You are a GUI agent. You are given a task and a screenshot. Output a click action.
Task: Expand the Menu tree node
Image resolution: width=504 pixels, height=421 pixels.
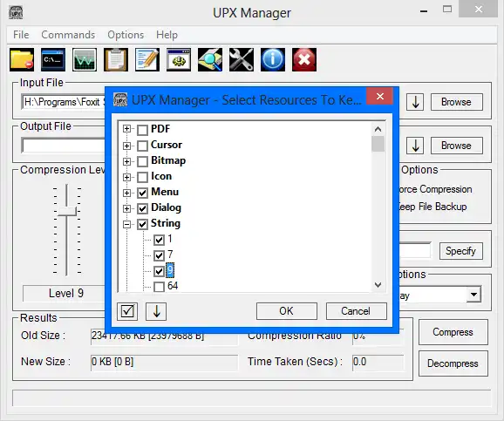click(126, 193)
